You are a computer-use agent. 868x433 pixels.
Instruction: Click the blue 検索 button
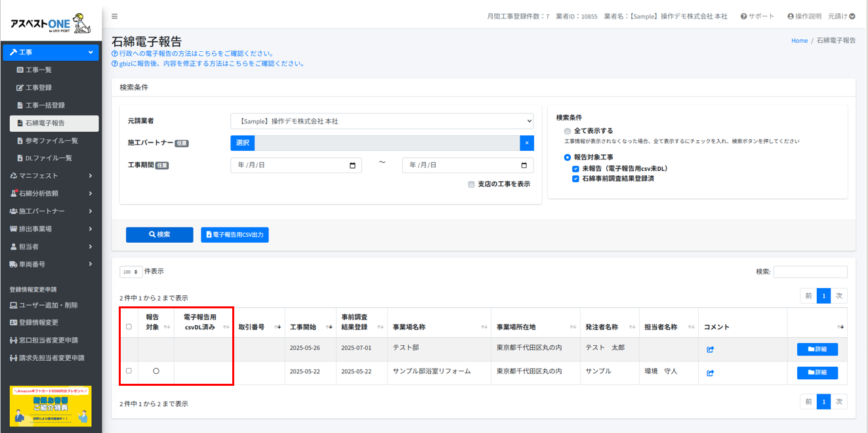tap(159, 235)
